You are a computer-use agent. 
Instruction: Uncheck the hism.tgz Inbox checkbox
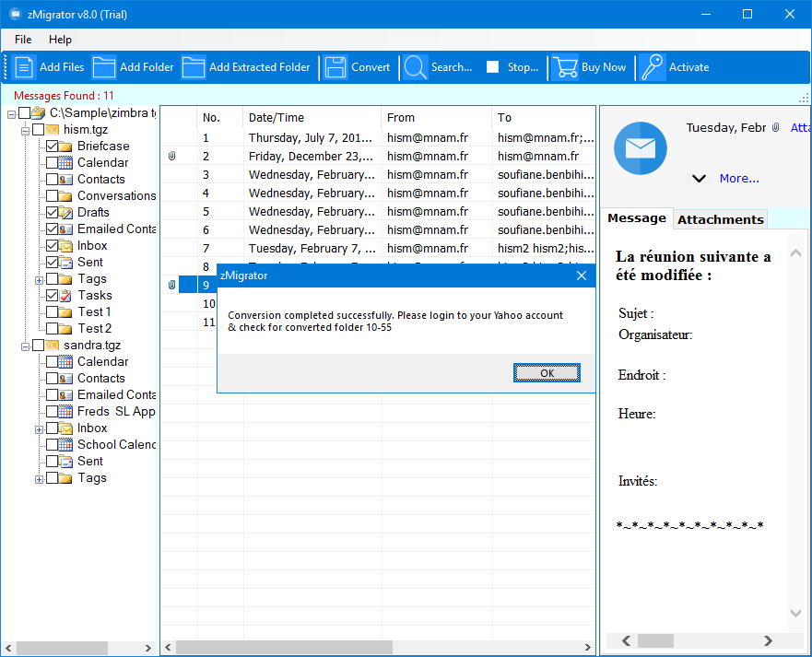52,246
